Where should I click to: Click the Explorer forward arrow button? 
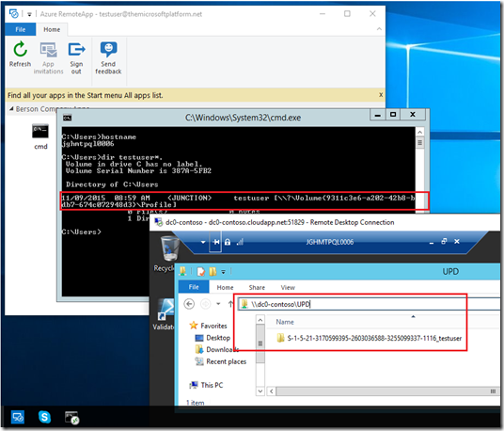[x=205, y=304]
